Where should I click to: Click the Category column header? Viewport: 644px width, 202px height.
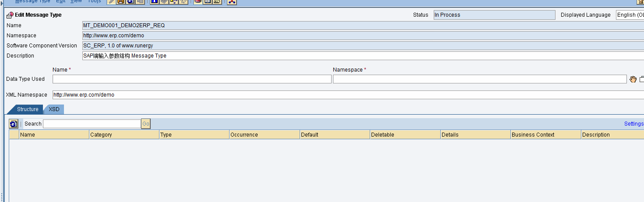point(124,135)
